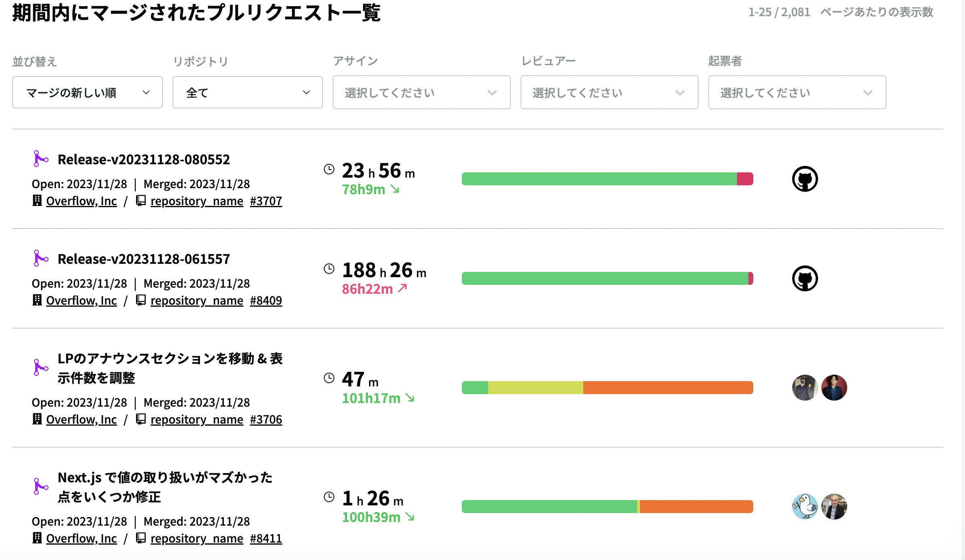Click clock icon next to 47 m
This screenshot has height=560, width=965.
(x=329, y=378)
